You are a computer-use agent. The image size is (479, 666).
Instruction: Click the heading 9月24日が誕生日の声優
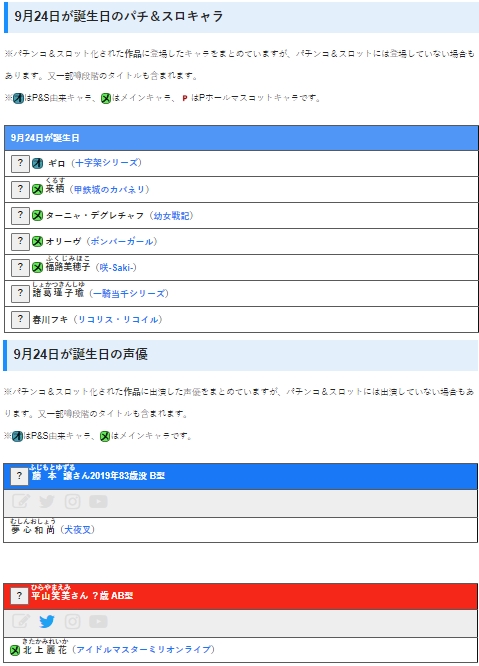(x=81, y=354)
